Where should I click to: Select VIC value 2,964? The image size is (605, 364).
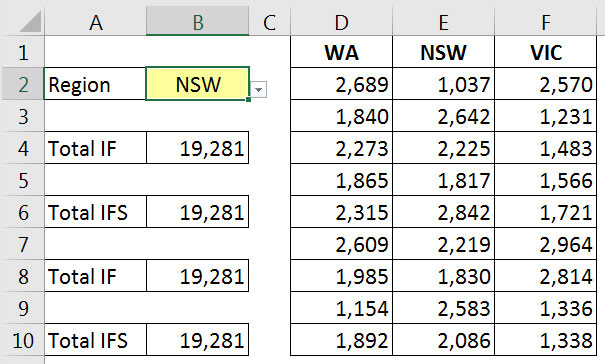pos(546,244)
